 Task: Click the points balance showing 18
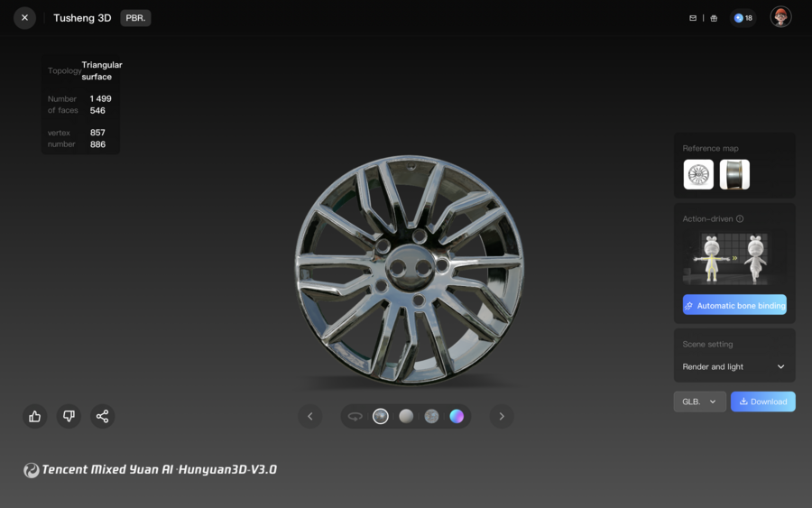743,18
